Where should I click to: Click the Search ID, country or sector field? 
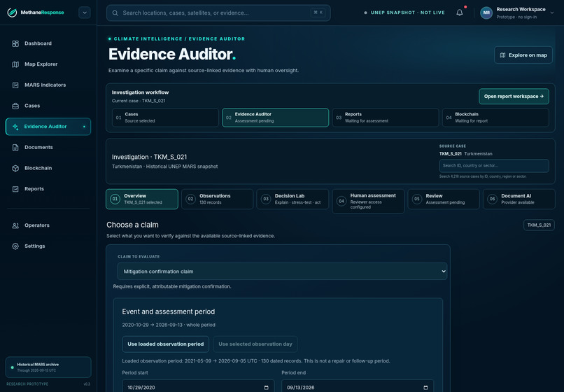pyautogui.click(x=494, y=166)
